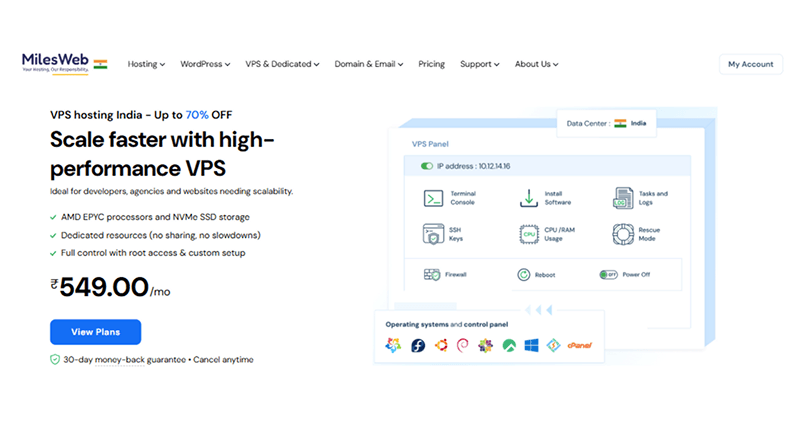
Task: Click the ₹549.00/mo price
Action: (110, 287)
